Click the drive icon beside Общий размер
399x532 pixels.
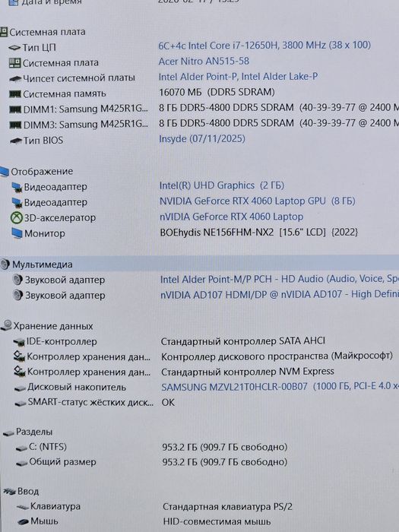point(22,464)
